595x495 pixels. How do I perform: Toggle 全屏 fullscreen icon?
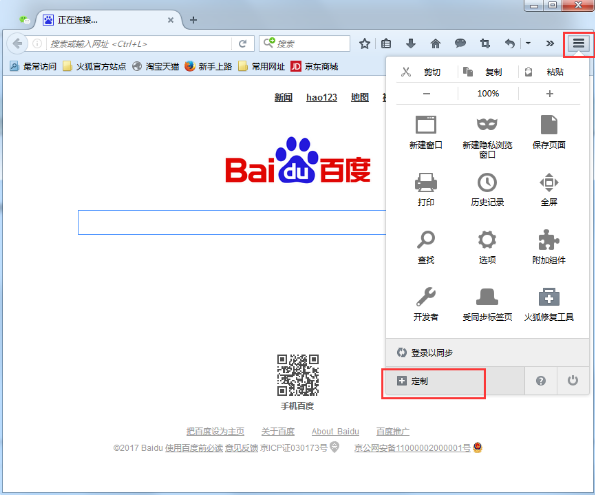tap(549, 182)
